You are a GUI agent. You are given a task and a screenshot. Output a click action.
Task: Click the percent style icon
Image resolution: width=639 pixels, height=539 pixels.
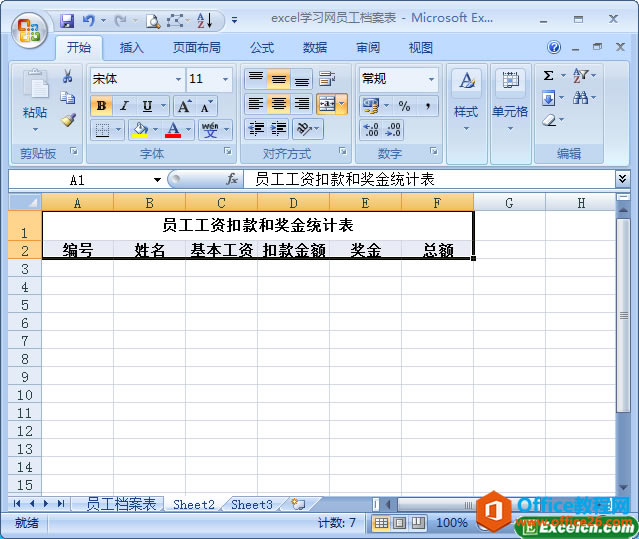coord(404,106)
